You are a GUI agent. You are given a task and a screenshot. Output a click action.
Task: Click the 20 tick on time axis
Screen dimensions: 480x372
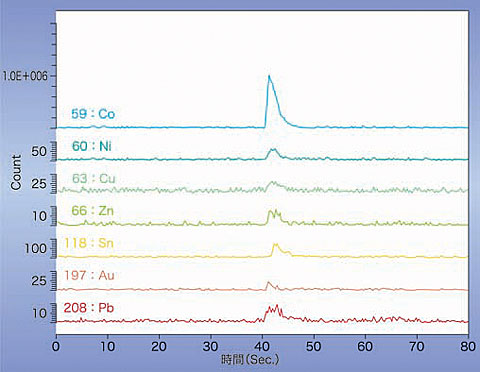point(159,347)
